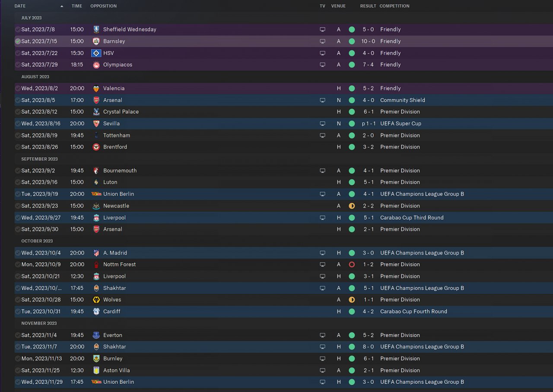Sort by Competition column header
Image resolution: width=553 pixels, height=392 pixels.
(x=394, y=6)
